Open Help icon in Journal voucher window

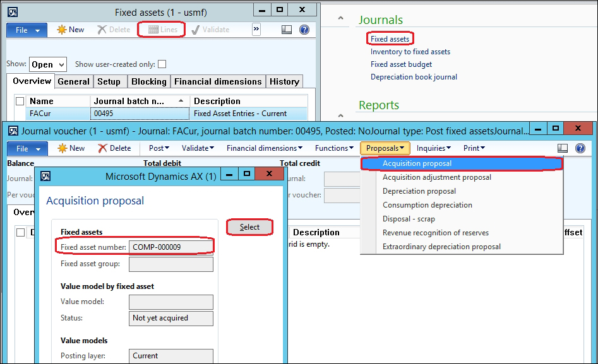click(x=580, y=148)
